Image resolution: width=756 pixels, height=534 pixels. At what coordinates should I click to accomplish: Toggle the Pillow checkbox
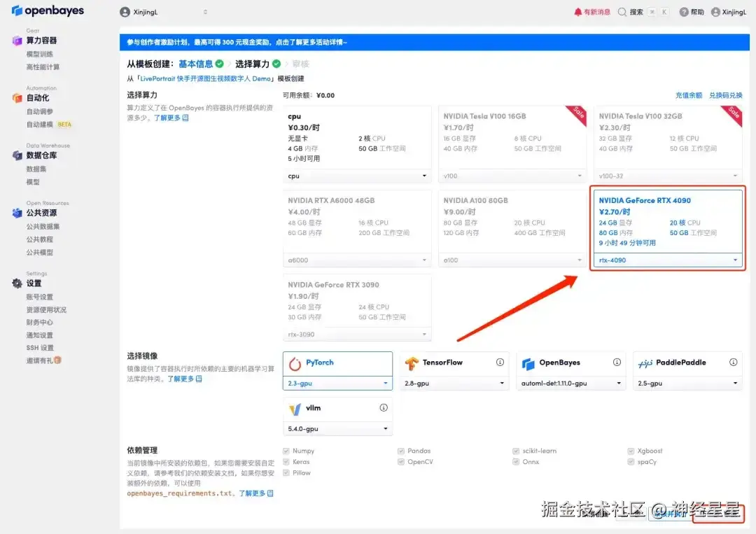[x=286, y=473]
